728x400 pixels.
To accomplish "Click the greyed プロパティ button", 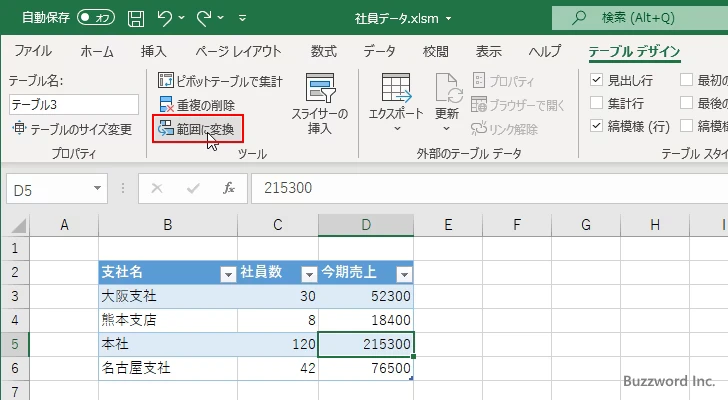I will coord(503,81).
